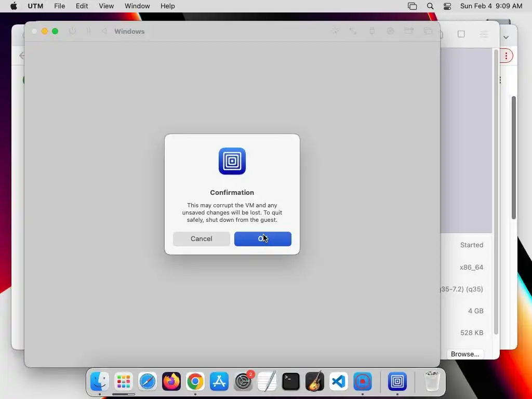The image size is (532, 399).
Task: Launch Safari from the dock
Action: pos(147,381)
